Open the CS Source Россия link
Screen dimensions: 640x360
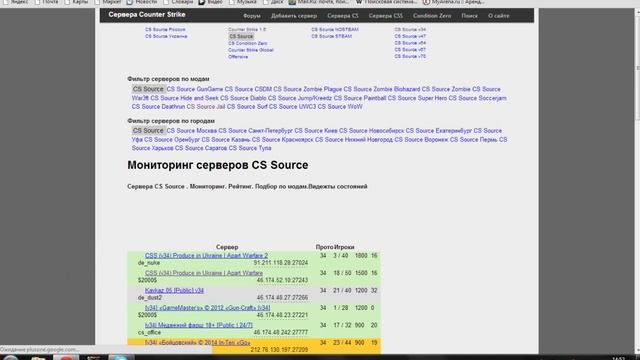pos(165,29)
